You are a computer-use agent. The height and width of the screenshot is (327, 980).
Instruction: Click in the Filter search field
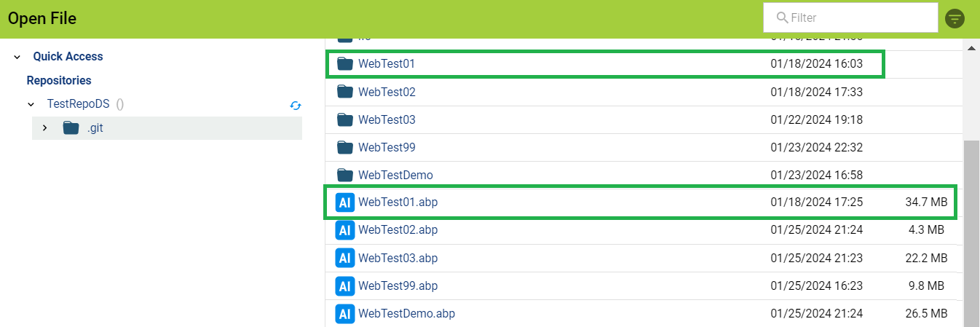click(850, 17)
